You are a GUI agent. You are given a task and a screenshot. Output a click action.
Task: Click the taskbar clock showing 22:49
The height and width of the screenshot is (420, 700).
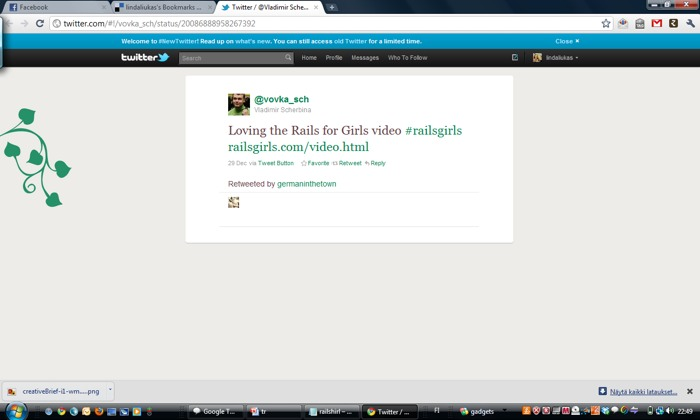pos(685,411)
